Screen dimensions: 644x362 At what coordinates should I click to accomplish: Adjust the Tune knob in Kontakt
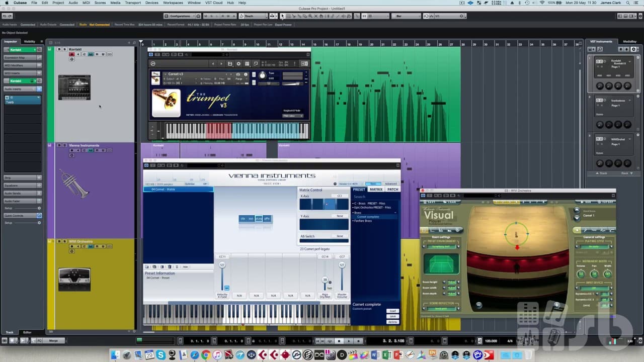(x=262, y=75)
